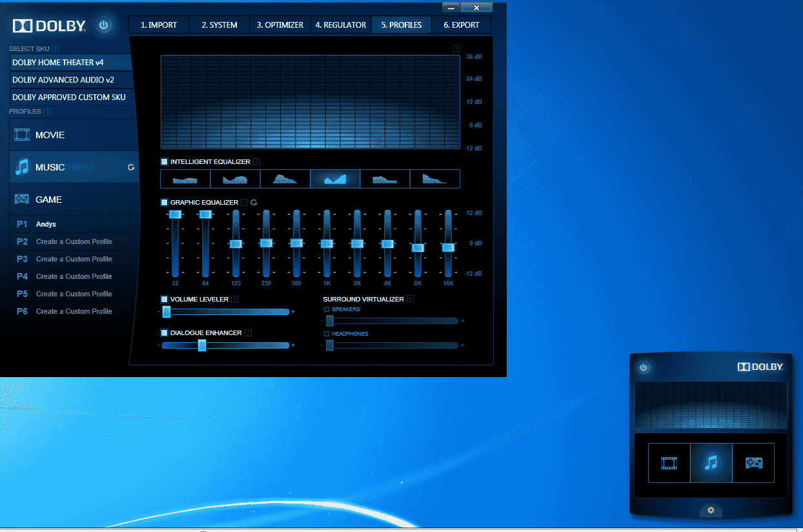Open P1 Andys custom profile
This screenshot has width=803, height=532.
(74, 224)
